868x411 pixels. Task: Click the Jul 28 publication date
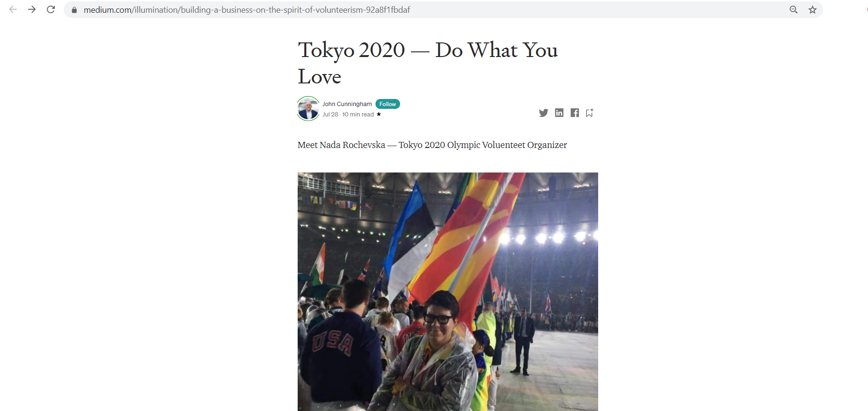tap(330, 115)
